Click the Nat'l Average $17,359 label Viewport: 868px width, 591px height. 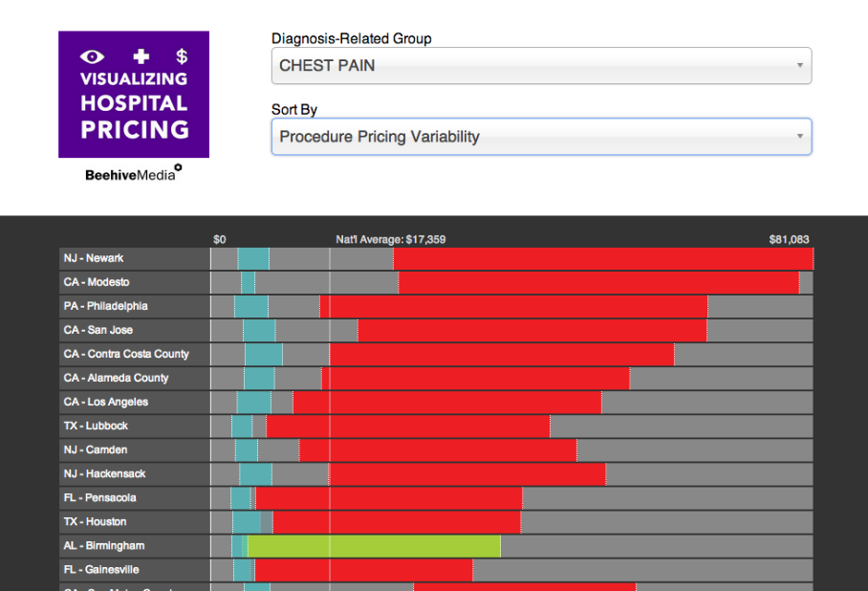click(x=390, y=239)
